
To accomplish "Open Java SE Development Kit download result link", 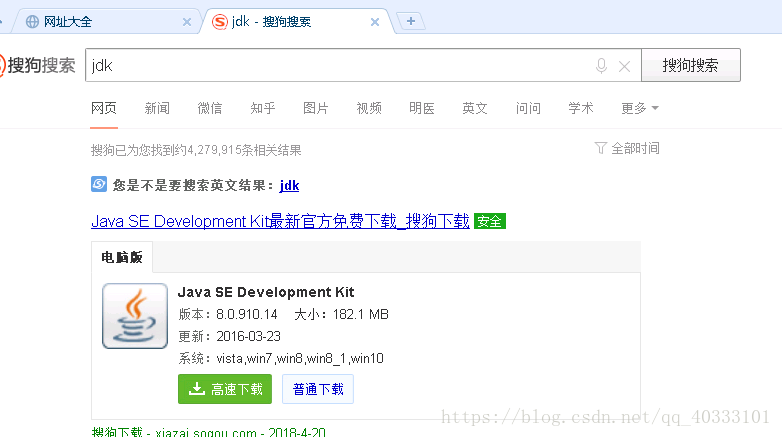I will (x=280, y=221).
